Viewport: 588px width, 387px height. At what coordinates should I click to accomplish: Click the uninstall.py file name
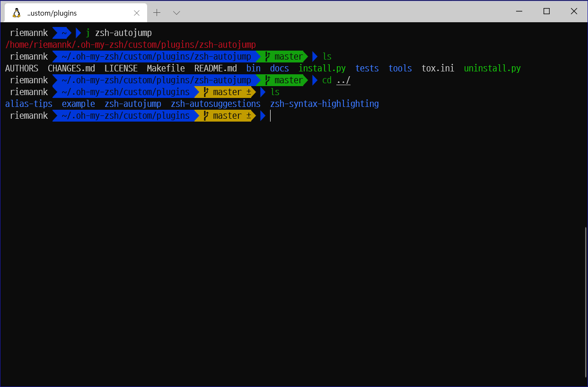click(x=492, y=68)
